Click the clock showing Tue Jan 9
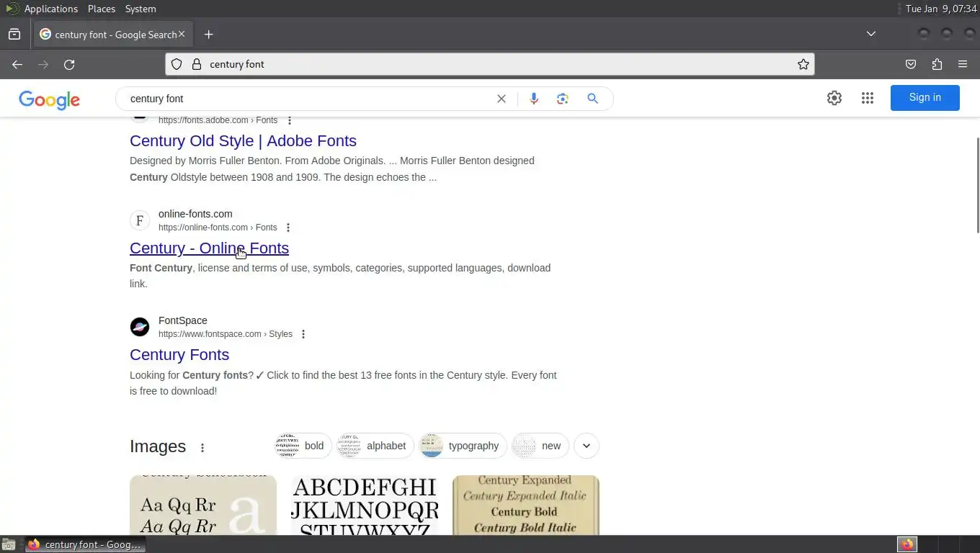This screenshot has width=980, height=553. (941, 9)
